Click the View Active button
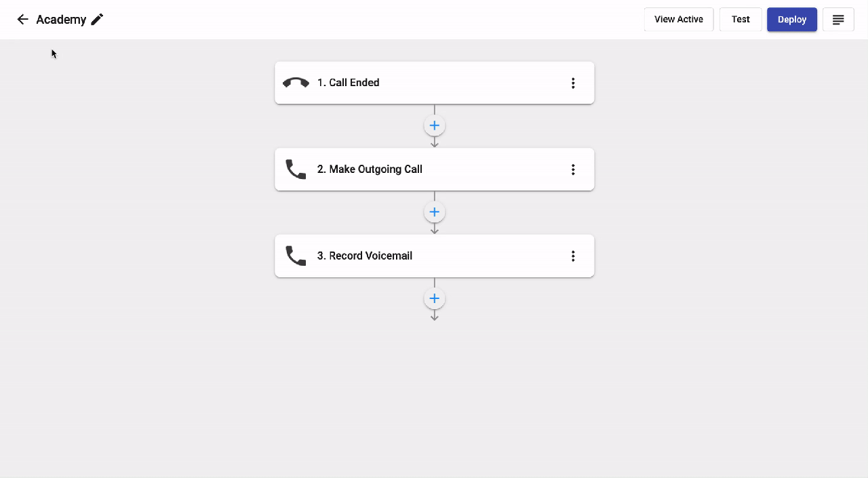 coord(679,20)
